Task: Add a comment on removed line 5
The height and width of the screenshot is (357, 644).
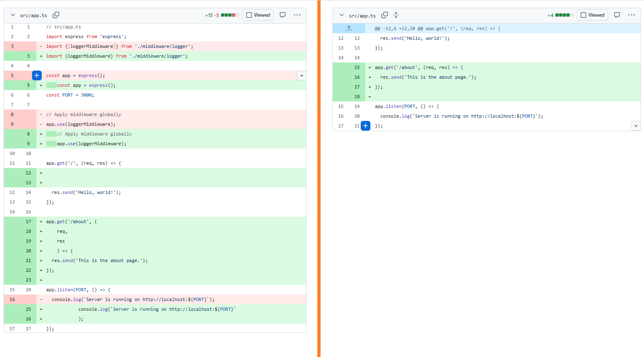Action: coord(37,75)
